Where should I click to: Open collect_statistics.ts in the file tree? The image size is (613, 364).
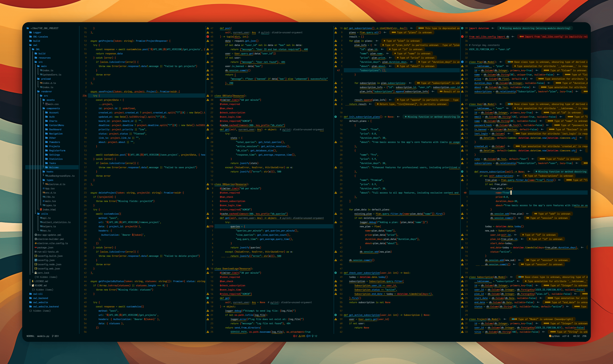pyautogui.click(x=56, y=222)
